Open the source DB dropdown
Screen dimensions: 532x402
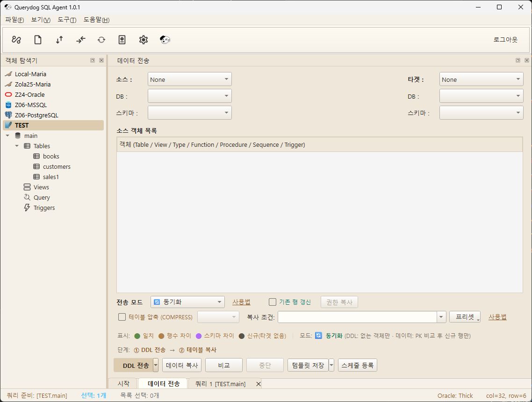point(190,96)
